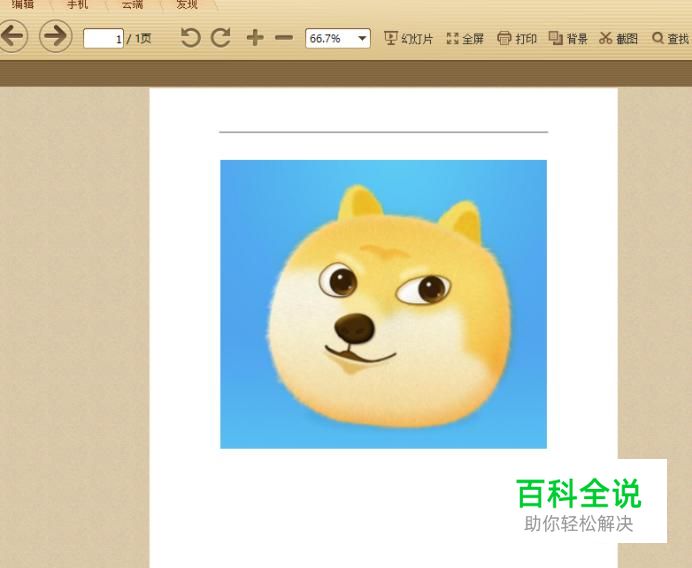The height and width of the screenshot is (568, 692).
Task: Select the doge image in the page
Action: coord(384,304)
